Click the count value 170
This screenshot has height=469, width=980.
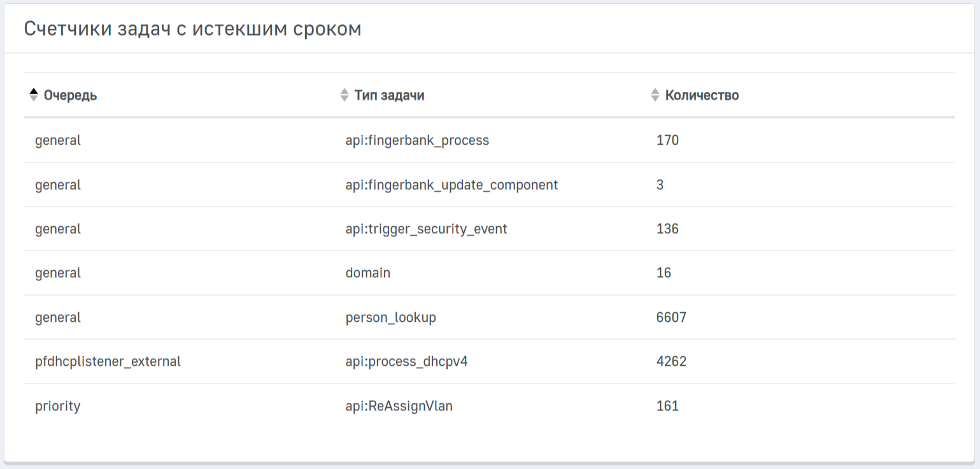[x=667, y=140]
